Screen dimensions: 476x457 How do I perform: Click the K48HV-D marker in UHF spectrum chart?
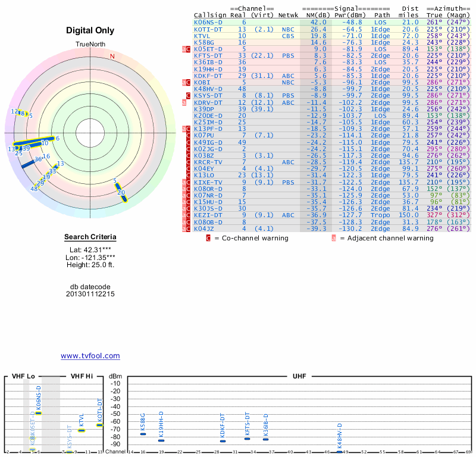[339, 452]
